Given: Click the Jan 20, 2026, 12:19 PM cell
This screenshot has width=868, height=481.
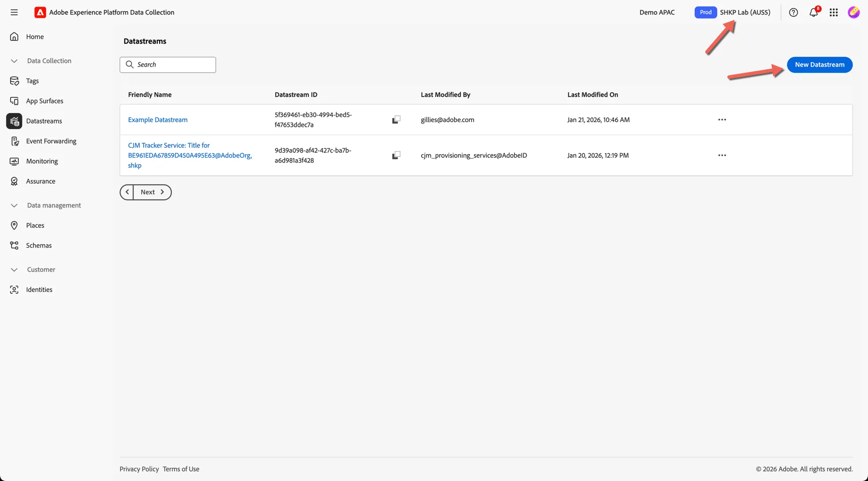Looking at the screenshot, I should [598, 155].
